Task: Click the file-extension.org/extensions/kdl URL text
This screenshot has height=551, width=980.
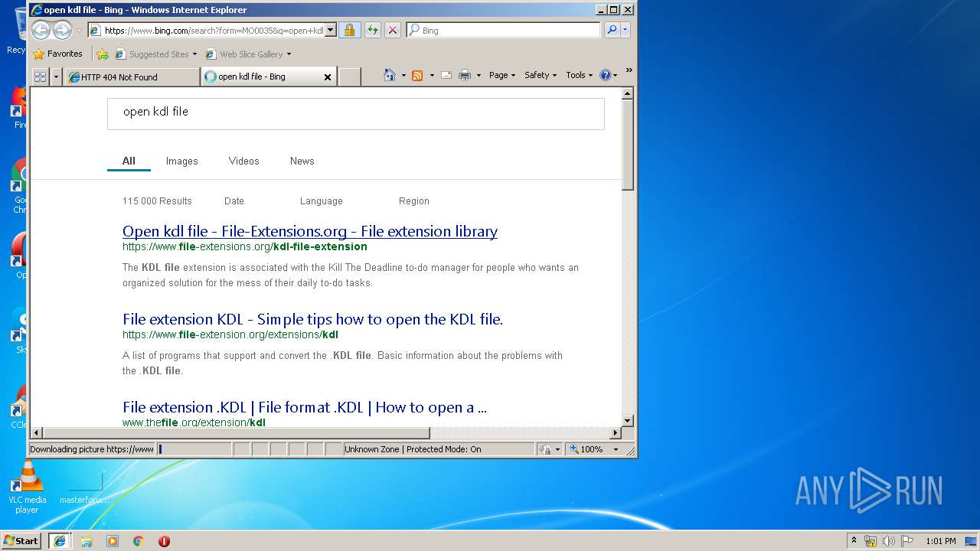Action: [x=230, y=334]
